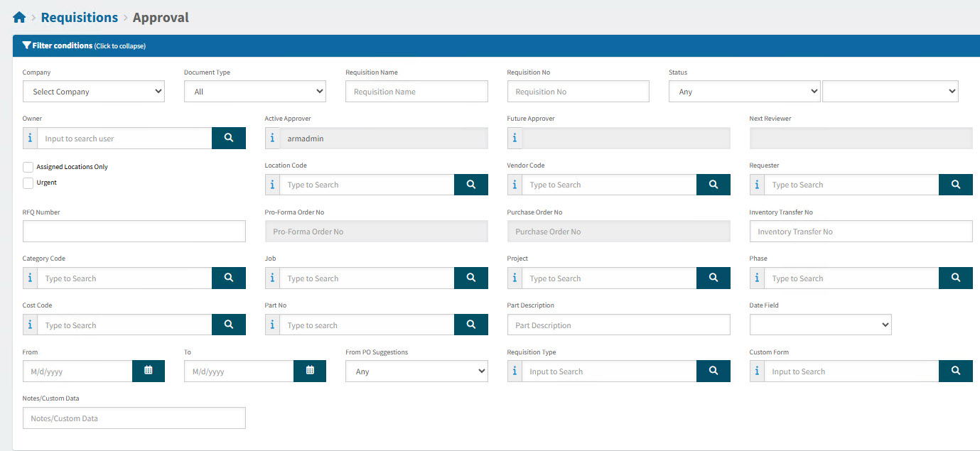Screen dimensions: 980x451
Task: Open the calendar picker for the From date
Action: pos(148,371)
